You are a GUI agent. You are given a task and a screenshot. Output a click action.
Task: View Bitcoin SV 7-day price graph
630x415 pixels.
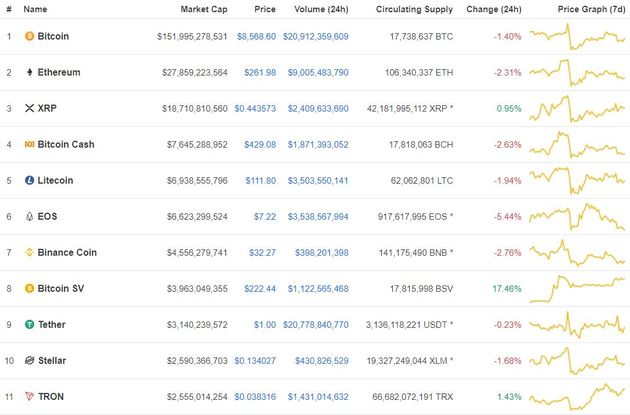click(x=577, y=289)
